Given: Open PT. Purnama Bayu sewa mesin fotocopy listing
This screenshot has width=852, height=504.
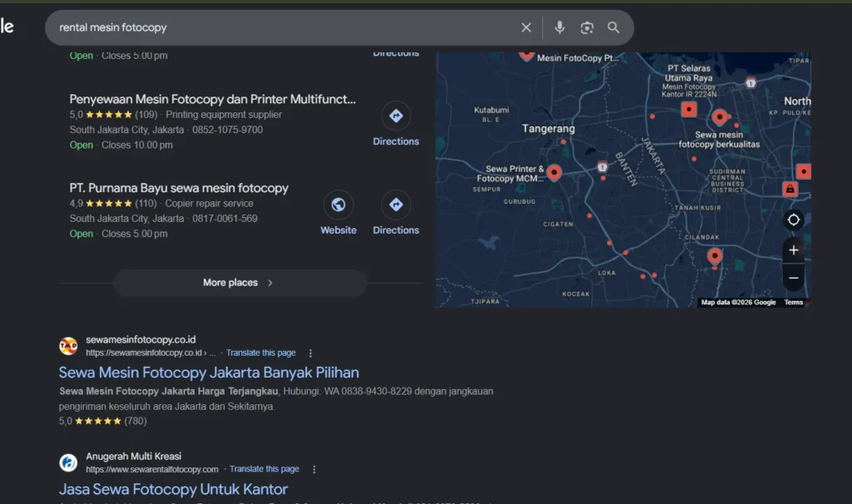Looking at the screenshot, I should click(179, 188).
